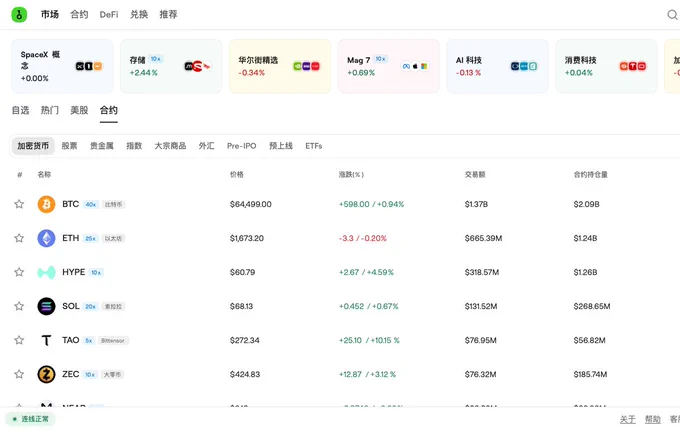Click the Bitcoin coin icon

[46, 204]
